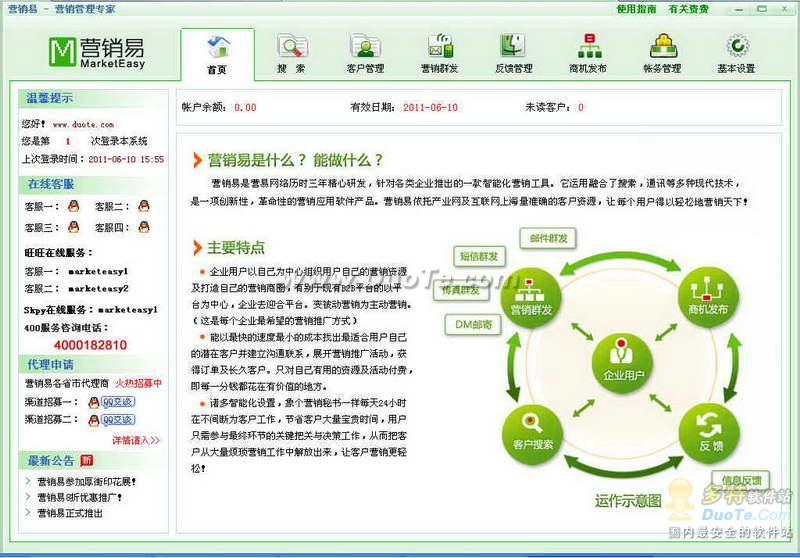Click the 帐户余额 value 0.00
This screenshot has height=558, width=800.
click(245, 108)
